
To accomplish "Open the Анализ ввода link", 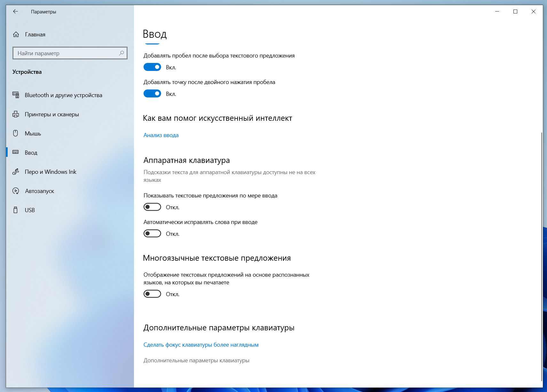I will tap(161, 135).
